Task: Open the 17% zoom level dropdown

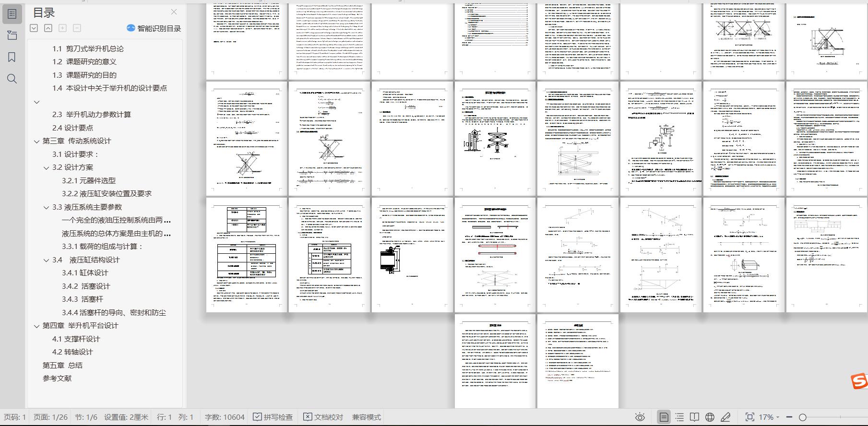Action: (x=769, y=417)
